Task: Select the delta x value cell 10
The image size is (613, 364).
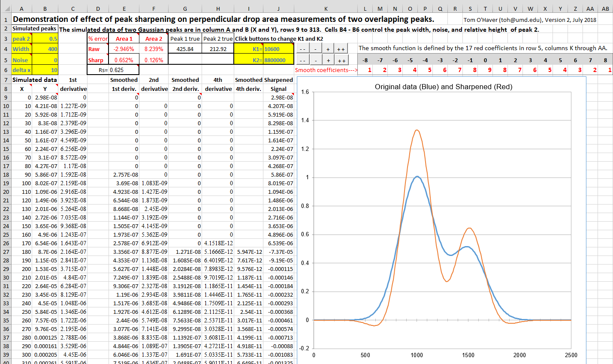Action: tap(45, 70)
